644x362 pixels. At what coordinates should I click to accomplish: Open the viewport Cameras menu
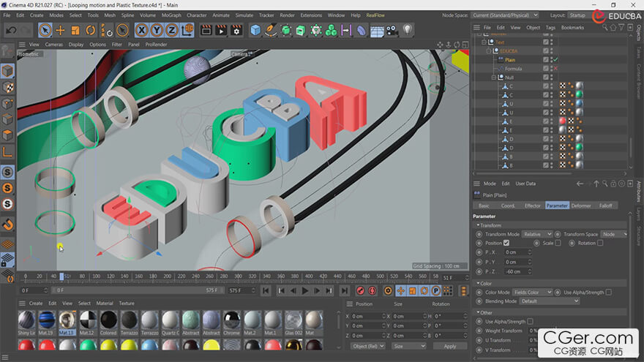54,45
